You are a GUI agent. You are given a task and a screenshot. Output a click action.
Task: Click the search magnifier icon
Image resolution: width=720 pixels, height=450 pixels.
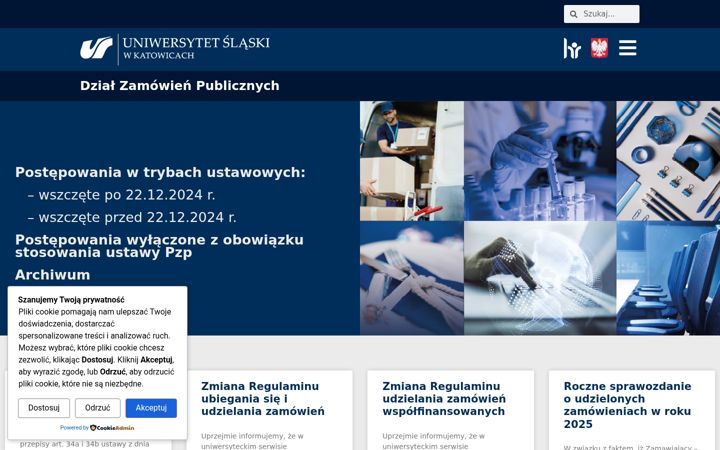573,14
